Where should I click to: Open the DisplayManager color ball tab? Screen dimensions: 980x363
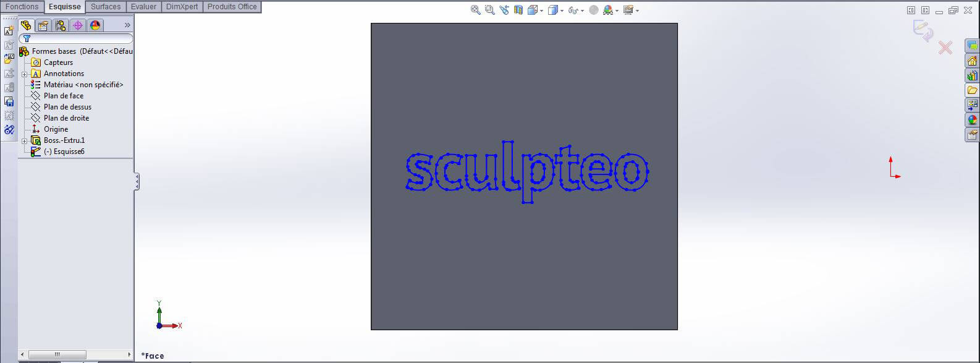[x=95, y=25]
